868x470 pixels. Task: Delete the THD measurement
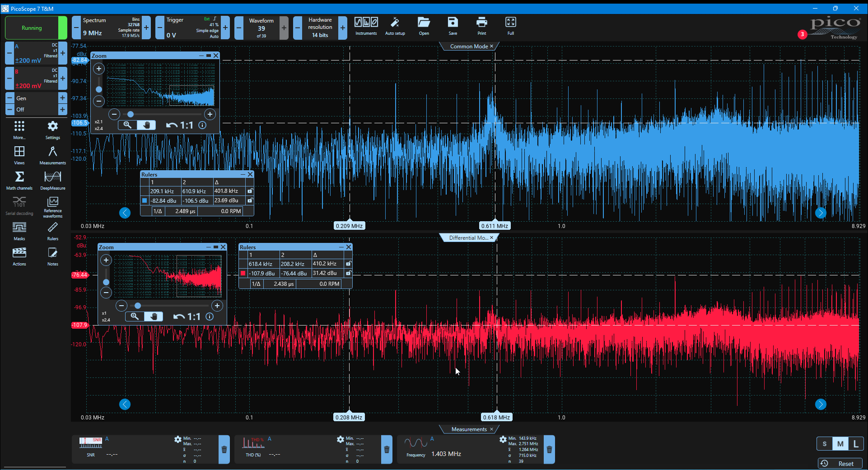click(387, 450)
